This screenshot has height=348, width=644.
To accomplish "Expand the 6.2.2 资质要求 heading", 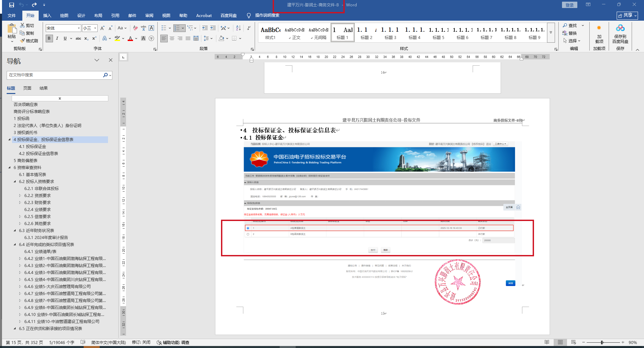I will click(20, 196).
